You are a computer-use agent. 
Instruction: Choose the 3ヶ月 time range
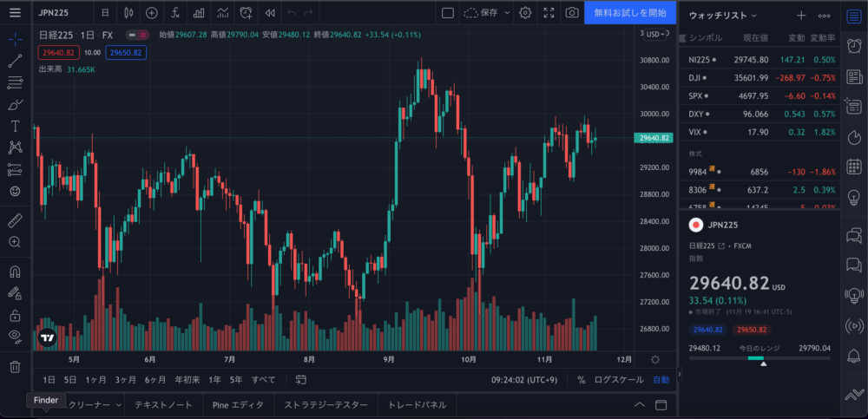pyautogui.click(x=126, y=380)
